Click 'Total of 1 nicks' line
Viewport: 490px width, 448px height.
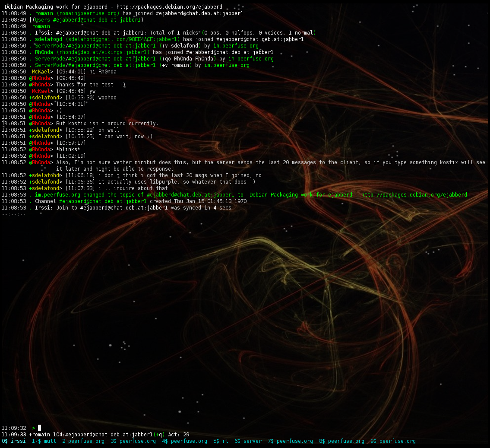(x=174, y=32)
